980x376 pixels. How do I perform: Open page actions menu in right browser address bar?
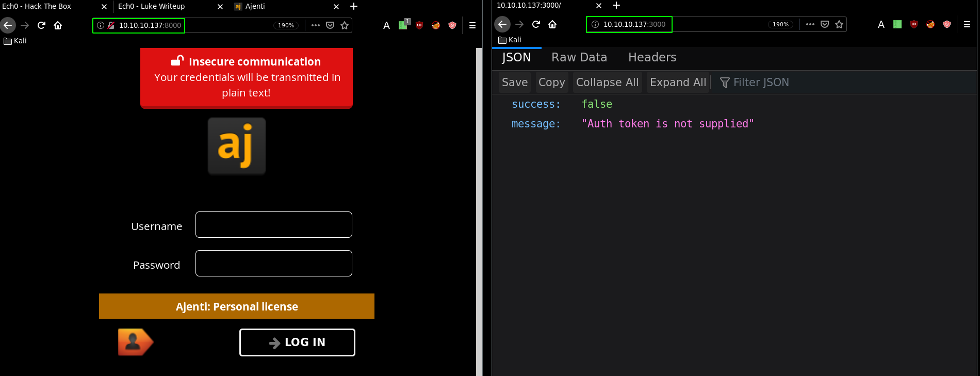(x=810, y=24)
